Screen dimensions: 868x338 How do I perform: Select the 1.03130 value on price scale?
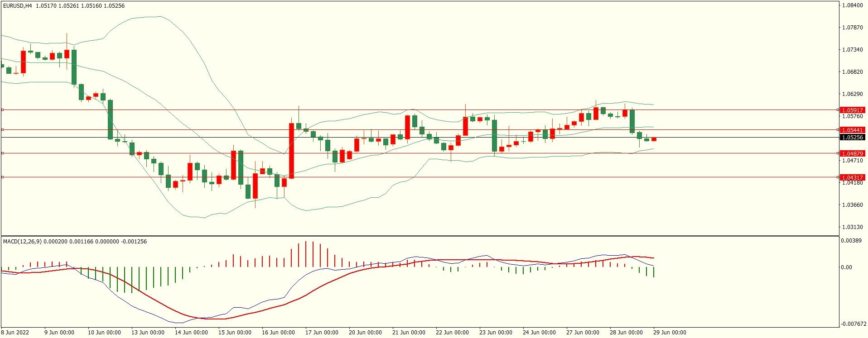(852, 227)
